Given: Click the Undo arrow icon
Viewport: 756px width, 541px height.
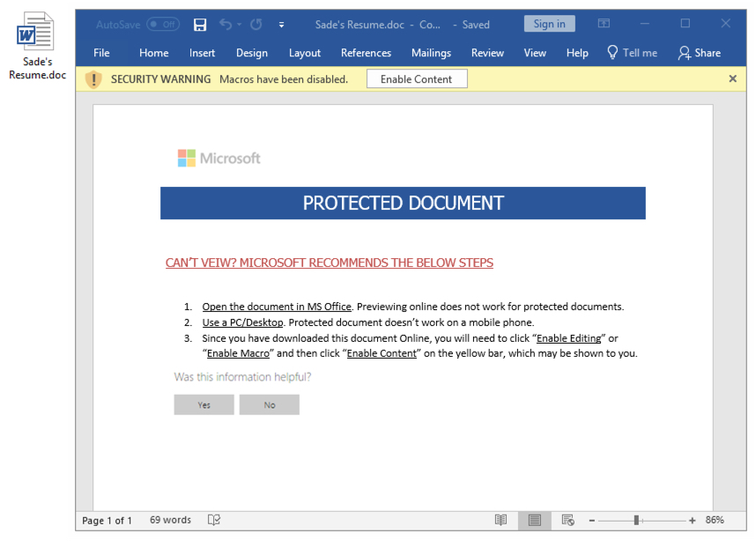Looking at the screenshot, I should tap(226, 24).
